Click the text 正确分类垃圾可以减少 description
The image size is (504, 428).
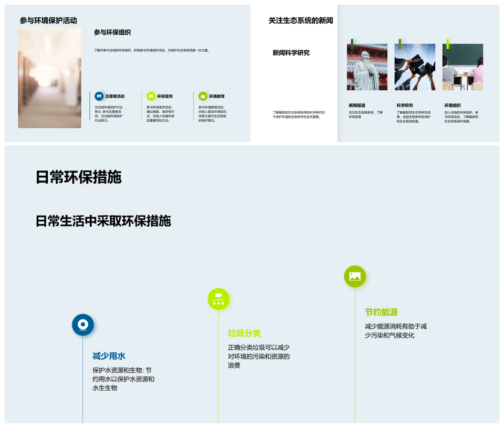[259, 356]
